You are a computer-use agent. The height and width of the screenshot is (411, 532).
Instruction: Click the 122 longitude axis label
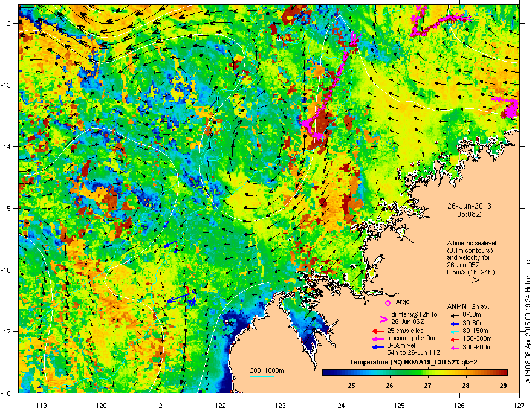pyautogui.click(x=221, y=395)
